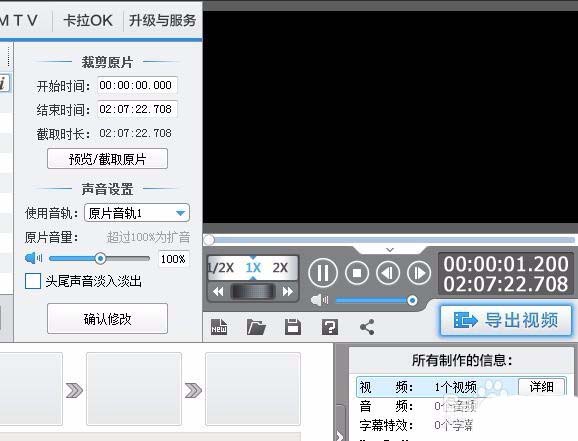The image size is (578, 441).
Task: Click the 开始时间 input field
Action: [137, 86]
